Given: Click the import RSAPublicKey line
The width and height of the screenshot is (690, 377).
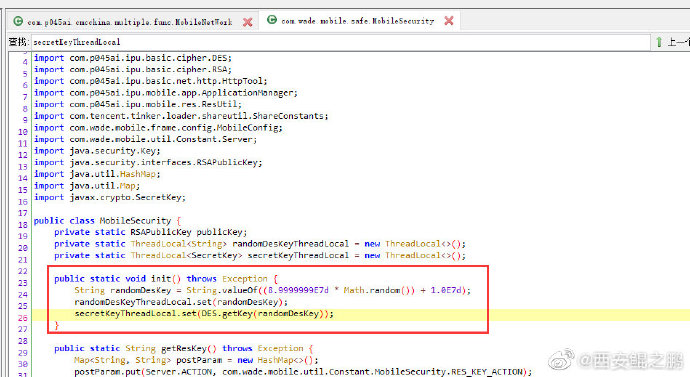Looking at the screenshot, I should click(148, 162).
